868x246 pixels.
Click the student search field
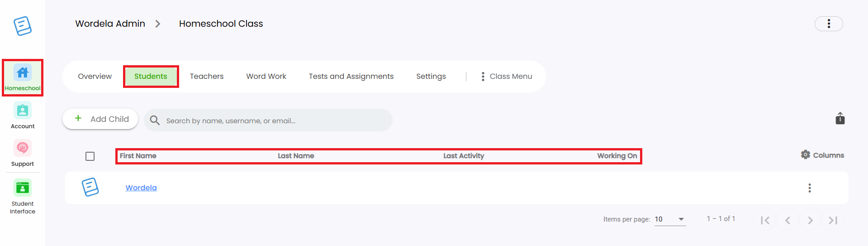(268, 120)
